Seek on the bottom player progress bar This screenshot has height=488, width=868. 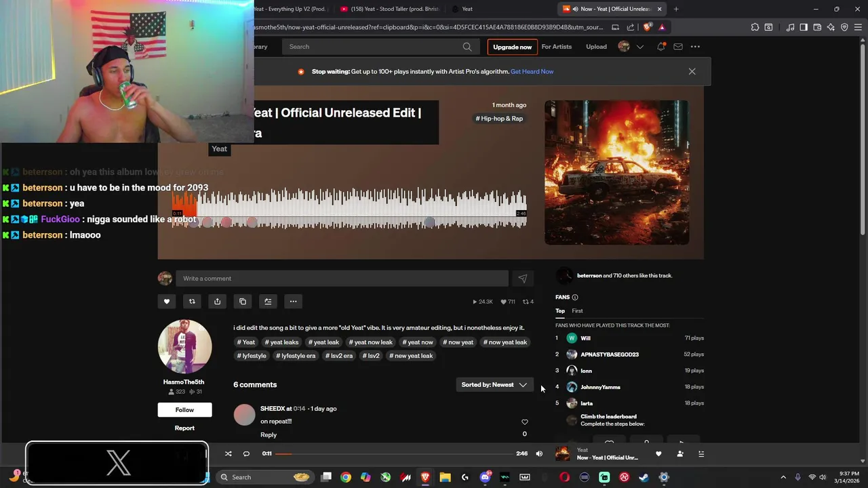[394, 453]
